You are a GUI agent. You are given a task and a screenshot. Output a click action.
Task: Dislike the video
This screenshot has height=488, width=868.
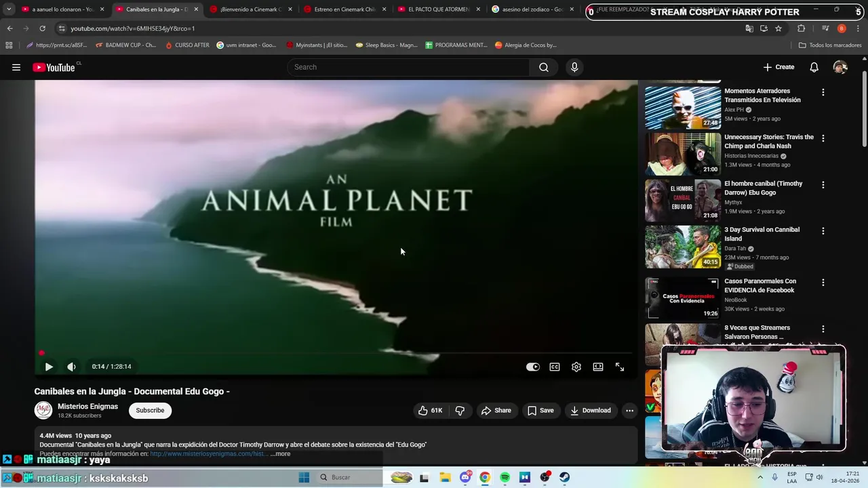coord(460,410)
